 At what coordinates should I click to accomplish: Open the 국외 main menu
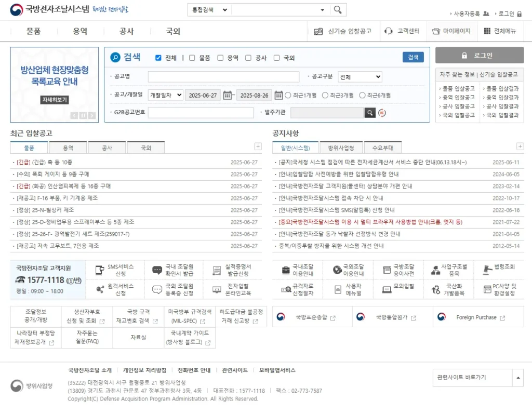(x=173, y=31)
